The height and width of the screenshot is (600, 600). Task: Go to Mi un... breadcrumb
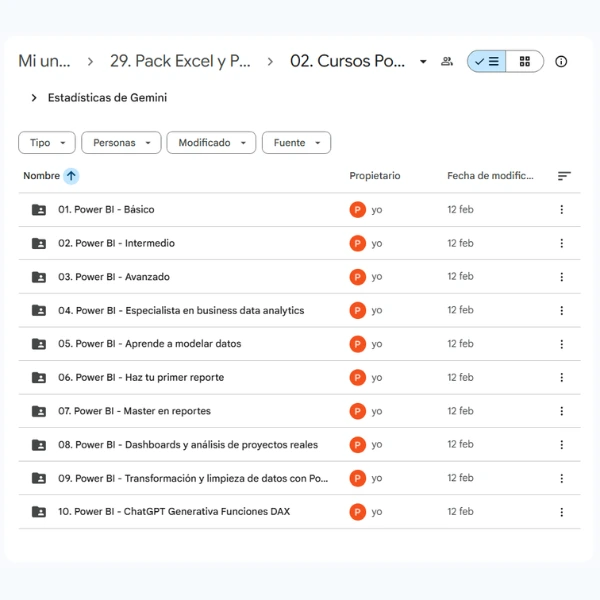click(44, 61)
